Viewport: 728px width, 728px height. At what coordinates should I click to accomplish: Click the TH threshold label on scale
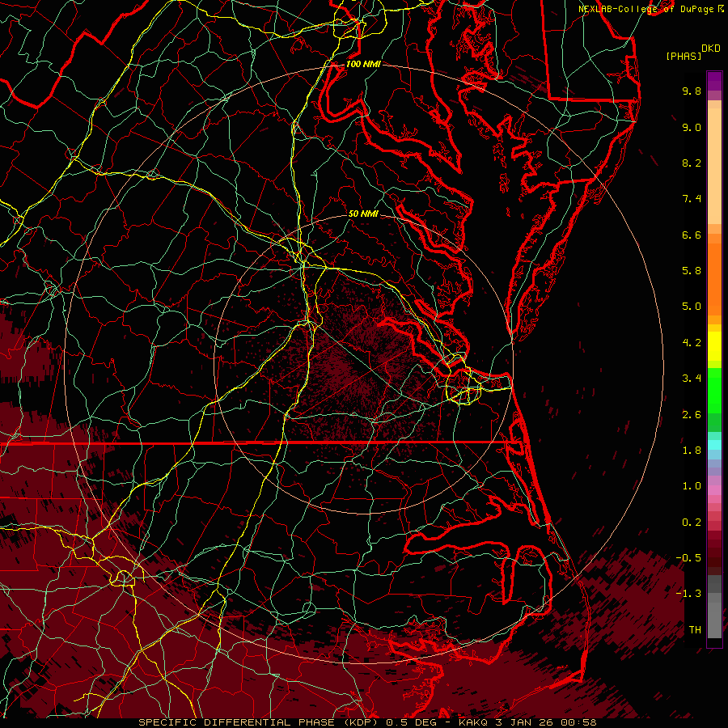(x=695, y=630)
